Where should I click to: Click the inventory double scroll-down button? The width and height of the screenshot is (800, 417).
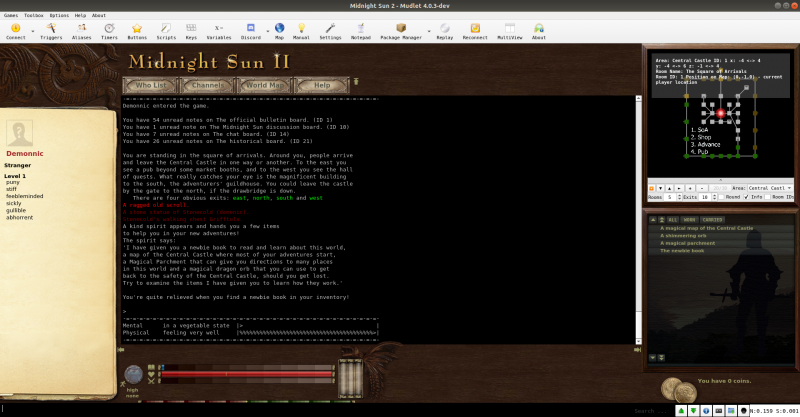pos(661,358)
